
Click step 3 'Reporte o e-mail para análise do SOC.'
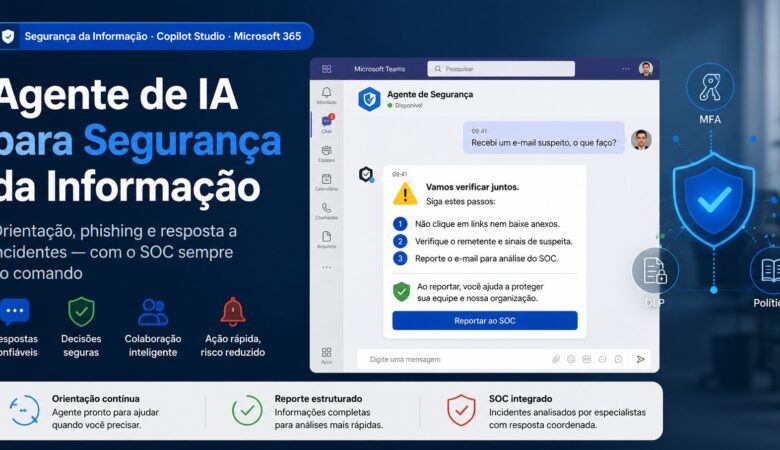click(x=487, y=259)
